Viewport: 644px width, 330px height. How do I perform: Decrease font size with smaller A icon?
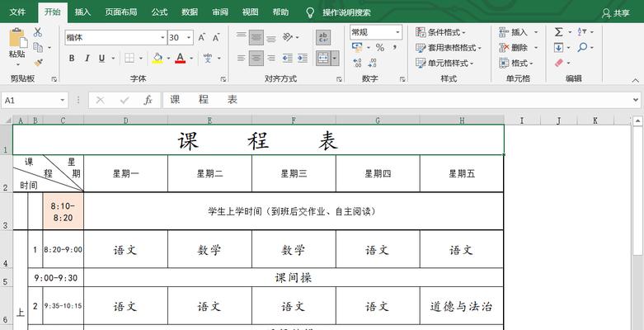point(215,38)
